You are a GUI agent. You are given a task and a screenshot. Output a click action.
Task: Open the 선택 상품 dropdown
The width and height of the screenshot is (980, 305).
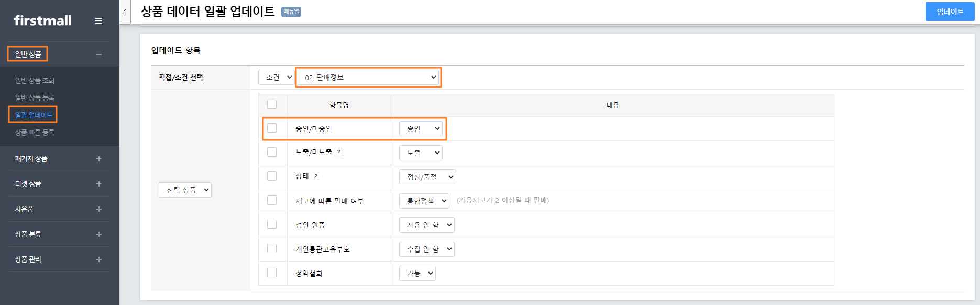click(185, 190)
